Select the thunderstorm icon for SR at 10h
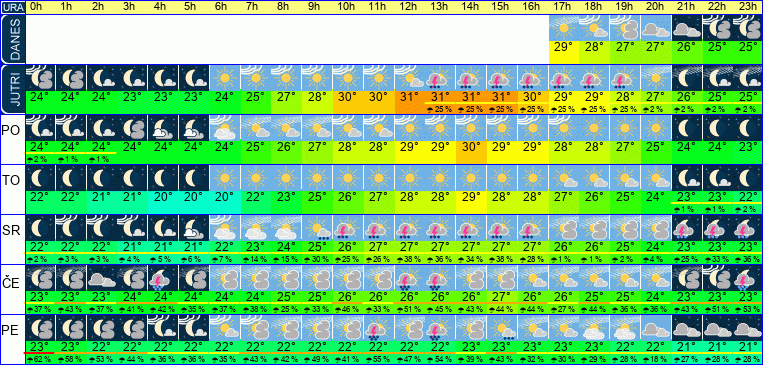Screen dimensions: 763x365 click(x=348, y=228)
